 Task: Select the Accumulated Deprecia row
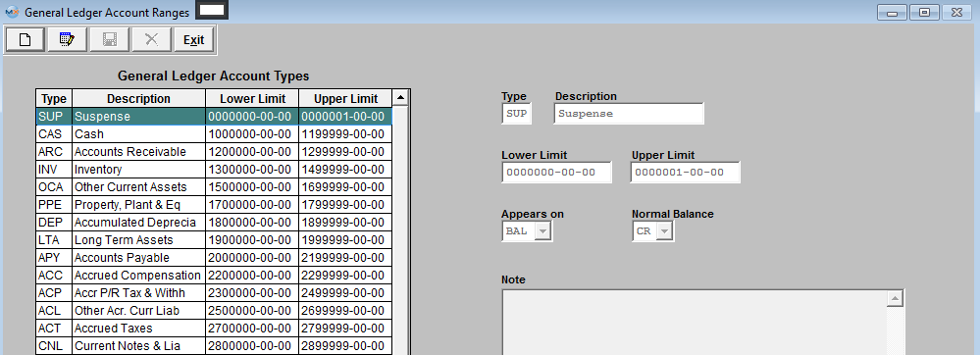(x=214, y=223)
